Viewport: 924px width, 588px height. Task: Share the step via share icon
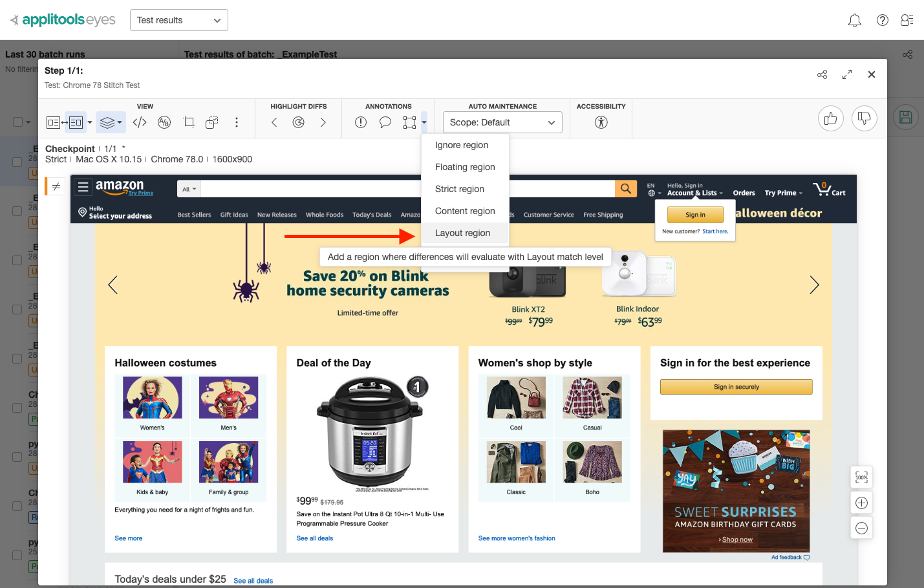pyautogui.click(x=822, y=74)
